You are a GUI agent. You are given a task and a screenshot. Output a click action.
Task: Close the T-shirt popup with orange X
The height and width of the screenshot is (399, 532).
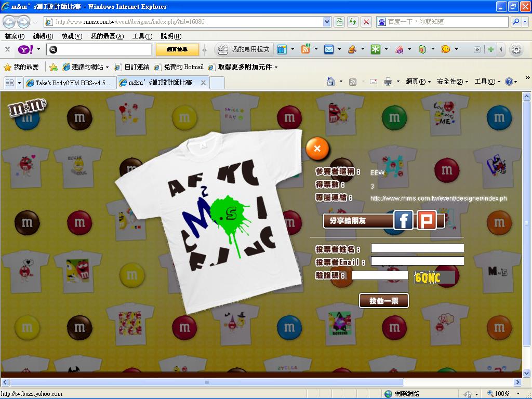click(x=317, y=149)
